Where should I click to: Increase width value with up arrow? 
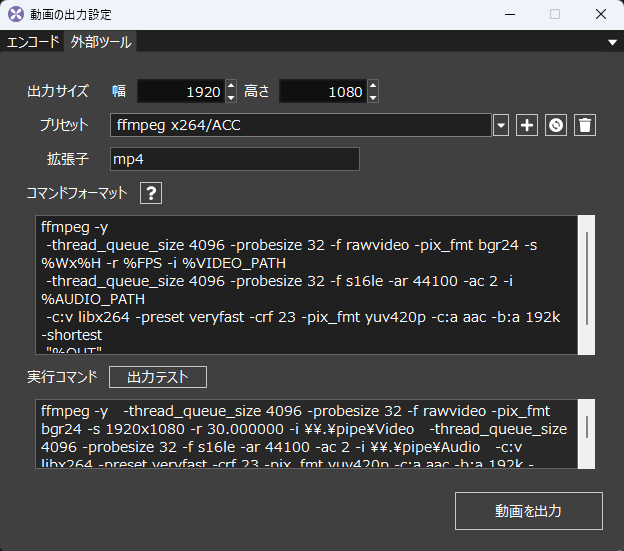[x=231, y=86]
